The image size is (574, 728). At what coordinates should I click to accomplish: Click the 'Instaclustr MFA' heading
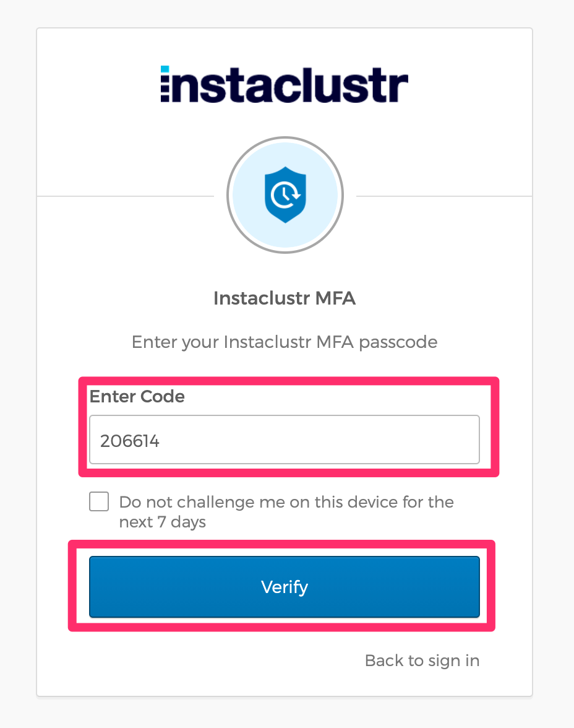coord(285,298)
